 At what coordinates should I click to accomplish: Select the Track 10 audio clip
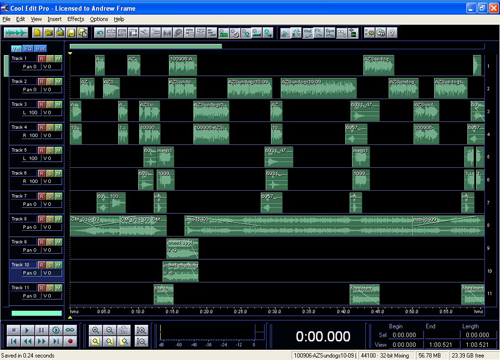pos(180,271)
